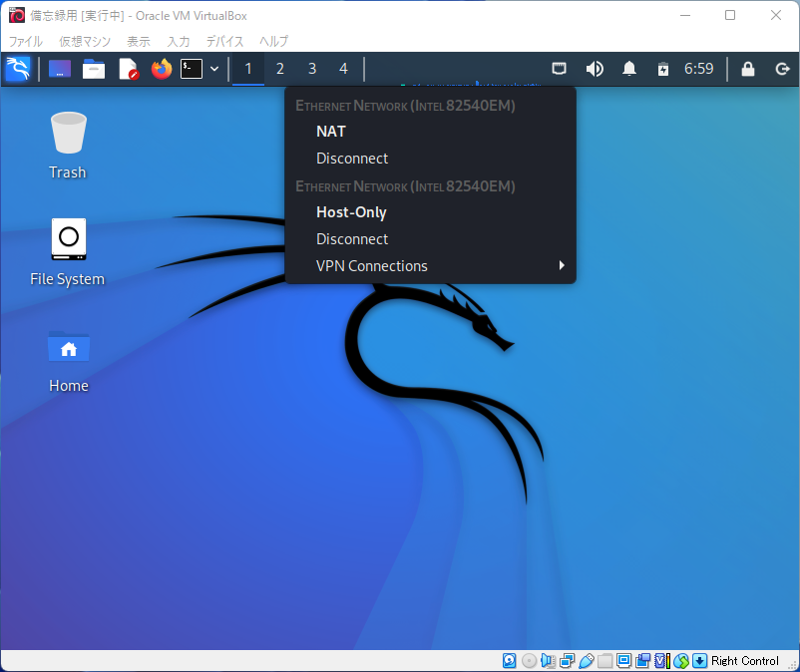Open the ヘルプ menu
Image resolution: width=800 pixels, height=672 pixels.
(x=274, y=41)
